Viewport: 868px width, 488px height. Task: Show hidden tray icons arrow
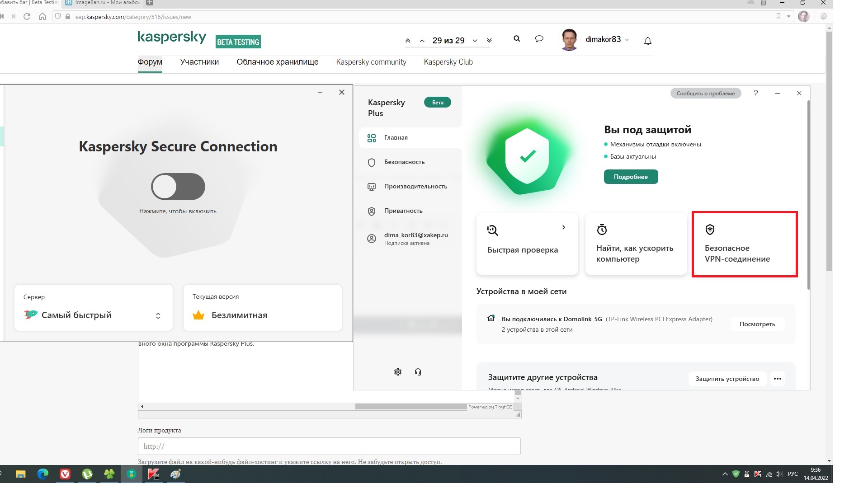coord(725,474)
